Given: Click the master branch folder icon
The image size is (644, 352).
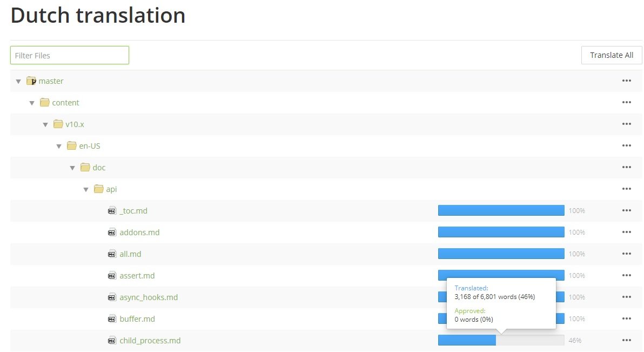Looking at the screenshot, I should [x=31, y=81].
